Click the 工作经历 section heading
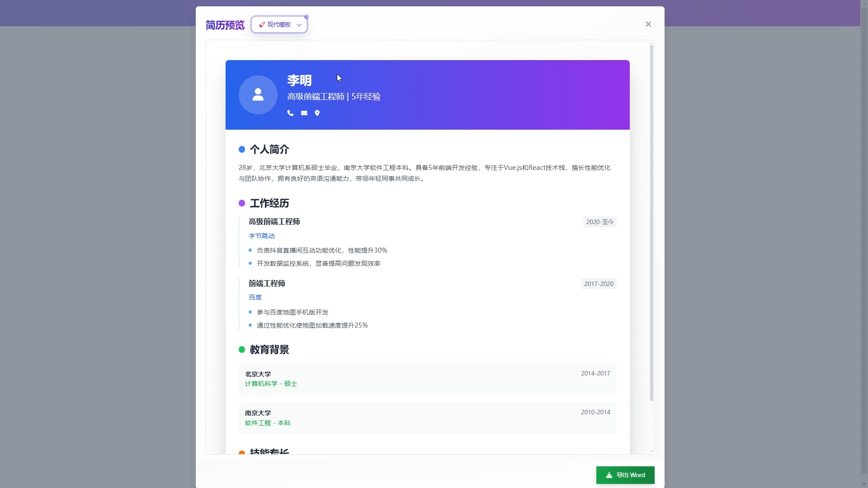Image resolution: width=868 pixels, height=488 pixels. [x=269, y=203]
